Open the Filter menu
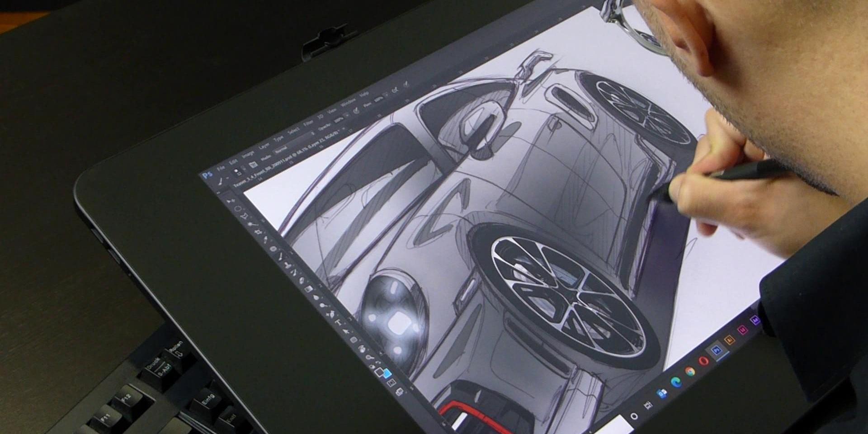 [308, 123]
